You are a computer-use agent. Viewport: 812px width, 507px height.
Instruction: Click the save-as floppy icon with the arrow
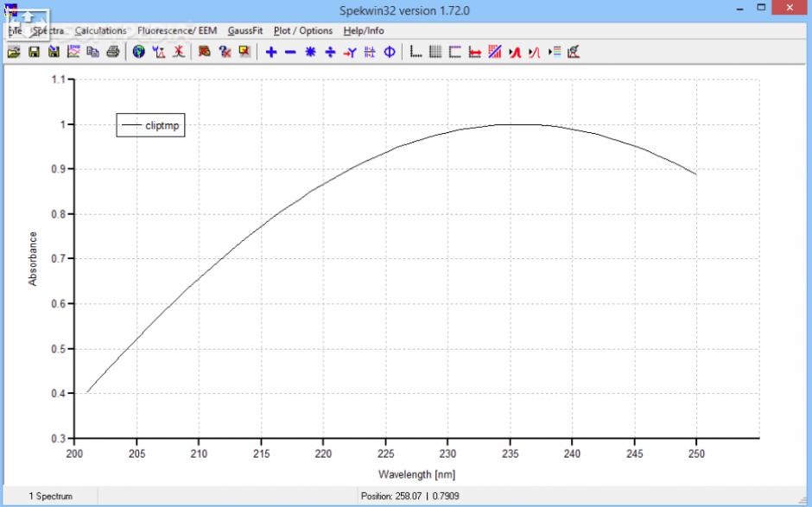[54, 52]
